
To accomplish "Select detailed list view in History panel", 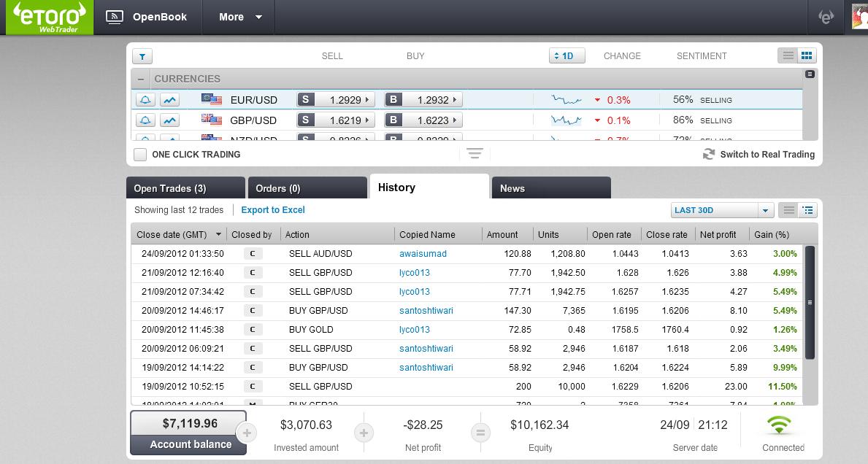I will tap(807, 210).
